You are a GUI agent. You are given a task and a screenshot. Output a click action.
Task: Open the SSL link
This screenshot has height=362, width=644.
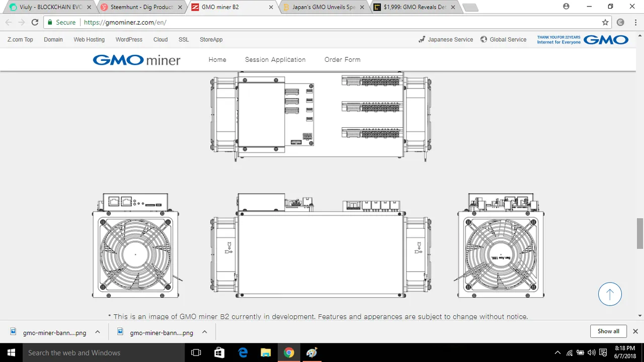(184, 40)
